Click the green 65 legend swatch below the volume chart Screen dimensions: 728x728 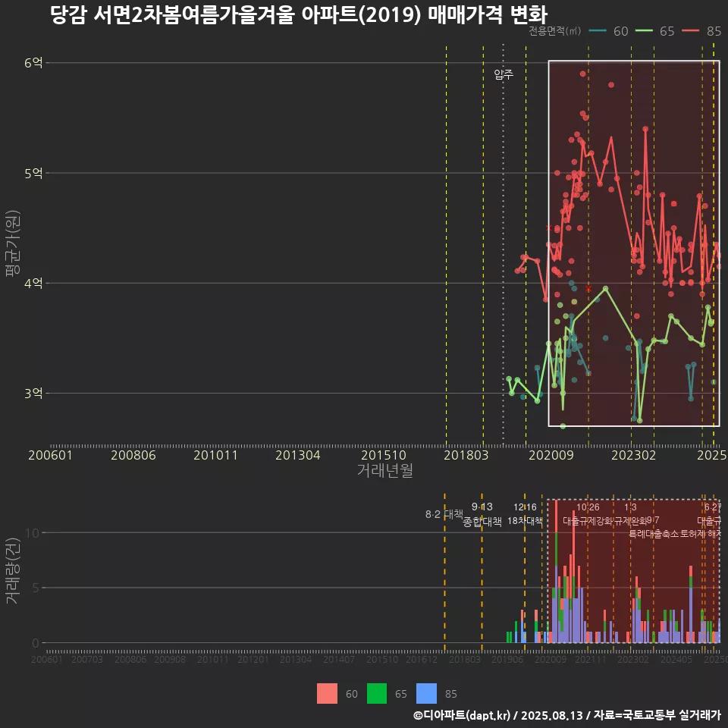377,694
